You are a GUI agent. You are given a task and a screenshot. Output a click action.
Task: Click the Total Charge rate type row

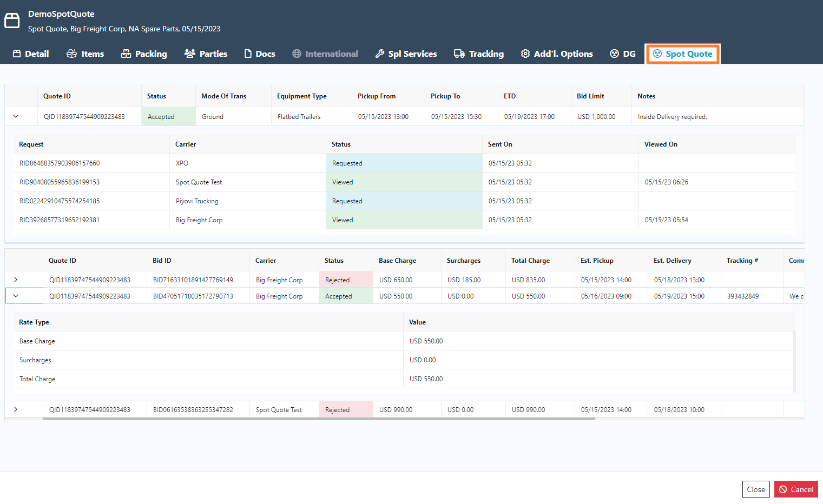pos(403,379)
